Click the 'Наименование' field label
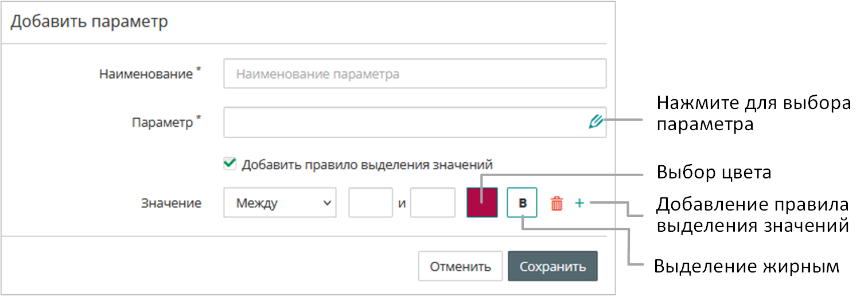 click(146, 74)
